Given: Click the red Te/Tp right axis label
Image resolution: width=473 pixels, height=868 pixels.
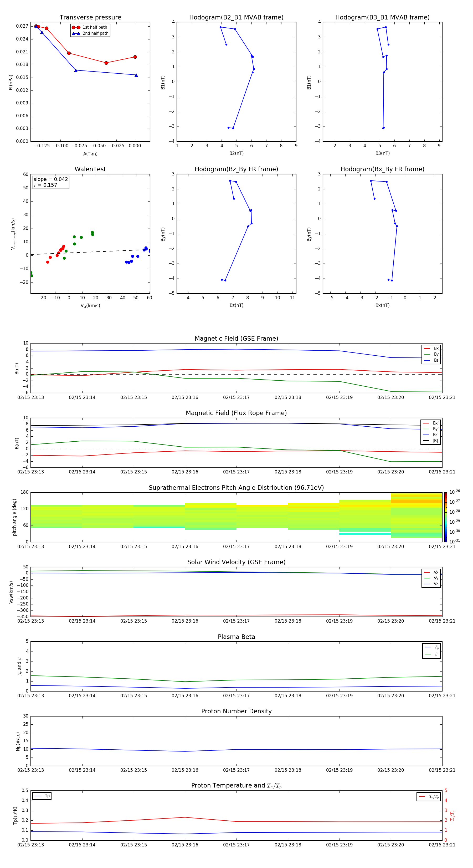Looking at the screenshot, I should pos(453,815).
